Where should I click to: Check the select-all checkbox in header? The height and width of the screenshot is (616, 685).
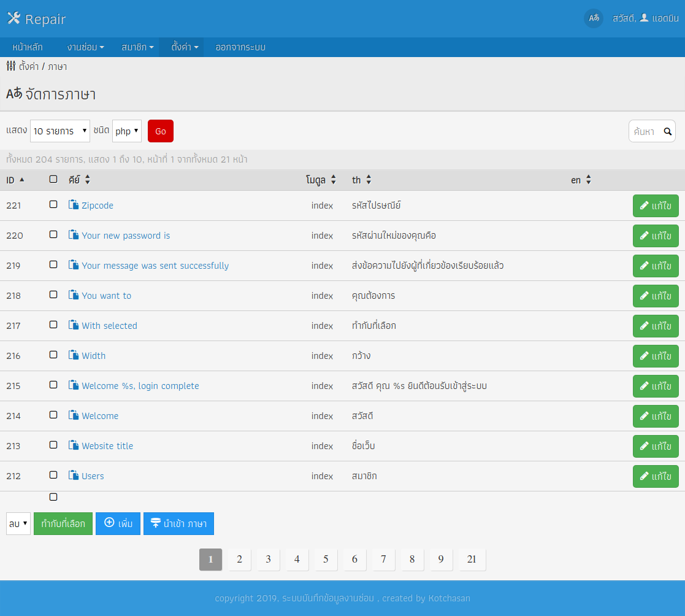(53, 179)
